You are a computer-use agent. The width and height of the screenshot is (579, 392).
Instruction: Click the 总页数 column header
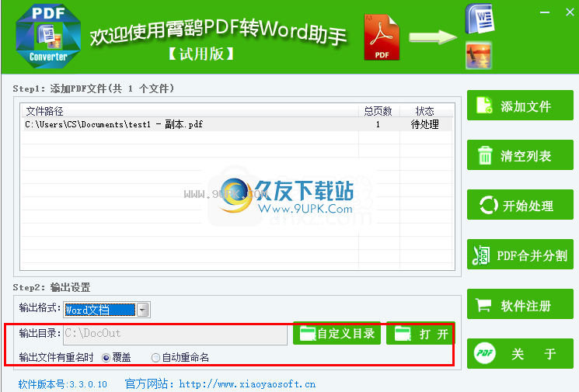coord(379,111)
